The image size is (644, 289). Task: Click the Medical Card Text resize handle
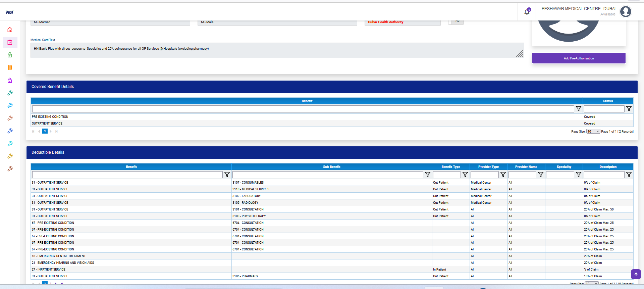pos(520,54)
